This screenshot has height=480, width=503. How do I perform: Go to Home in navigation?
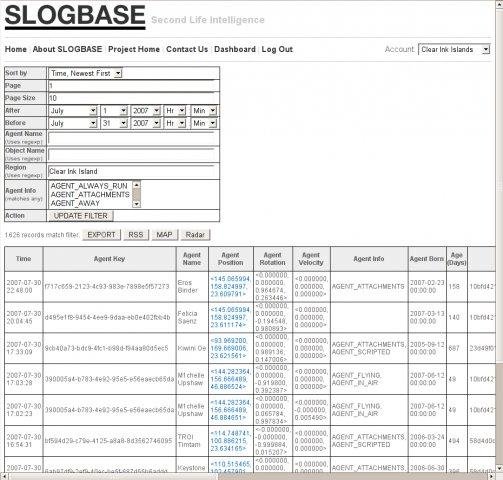16,49
